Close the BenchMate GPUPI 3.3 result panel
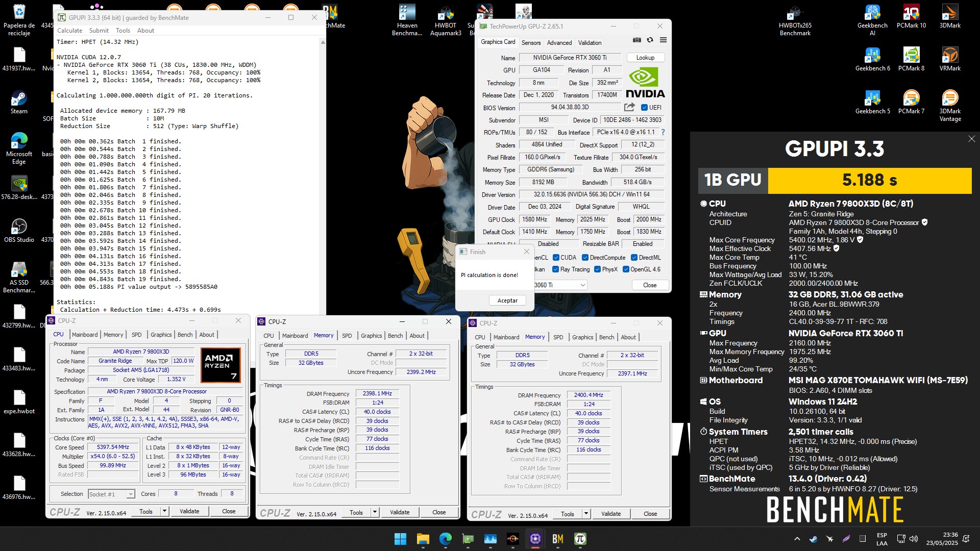Image resolution: width=980 pixels, height=551 pixels. (x=971, y=139)
